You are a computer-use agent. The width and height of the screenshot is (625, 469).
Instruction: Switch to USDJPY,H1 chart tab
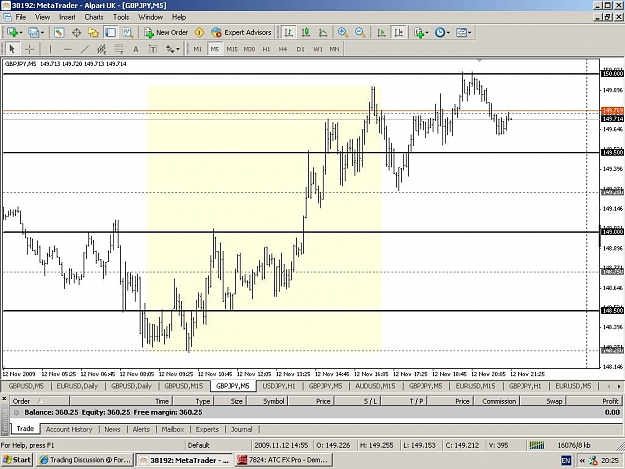click(279, 386)
